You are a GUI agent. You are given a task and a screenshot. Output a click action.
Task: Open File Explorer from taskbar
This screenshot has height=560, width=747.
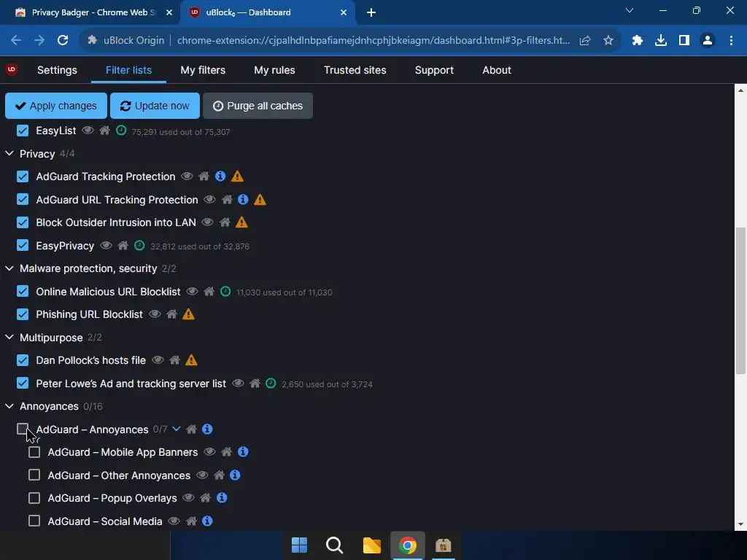pos(371,545)
